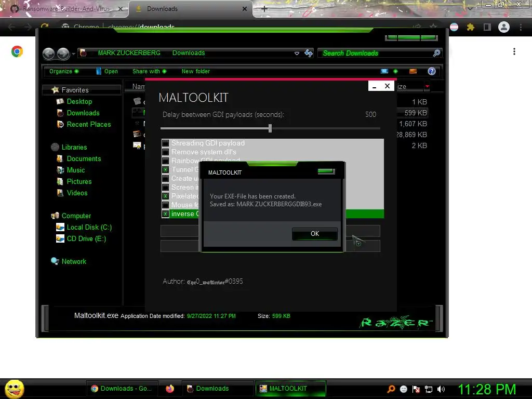Select Favorites in the navigation pane
Viewport: 532px width, 399px height.
tap(75, 90)
